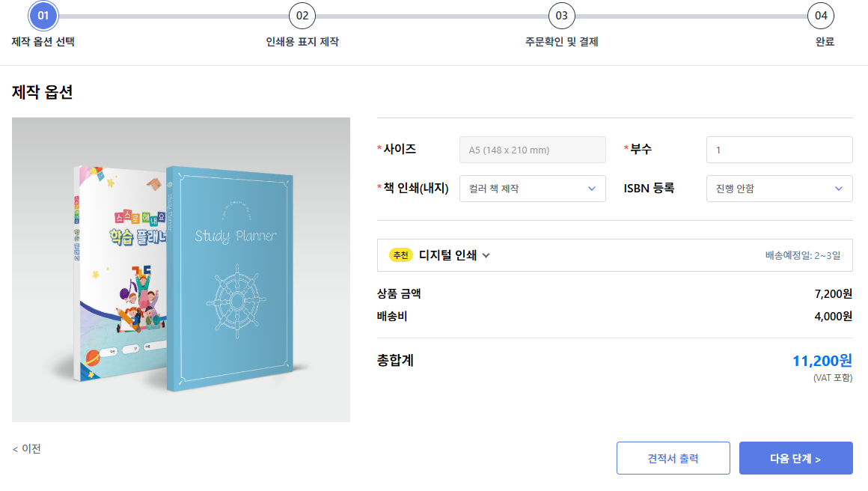Click chevron arrow in ISBN 등록 dropdown
The height and width of the screenshot is (491, 868).
click(x=839, y=189)
